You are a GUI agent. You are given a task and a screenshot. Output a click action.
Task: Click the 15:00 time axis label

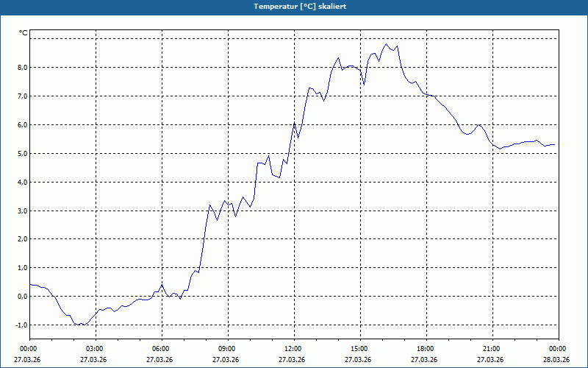[x=360, y=349]
